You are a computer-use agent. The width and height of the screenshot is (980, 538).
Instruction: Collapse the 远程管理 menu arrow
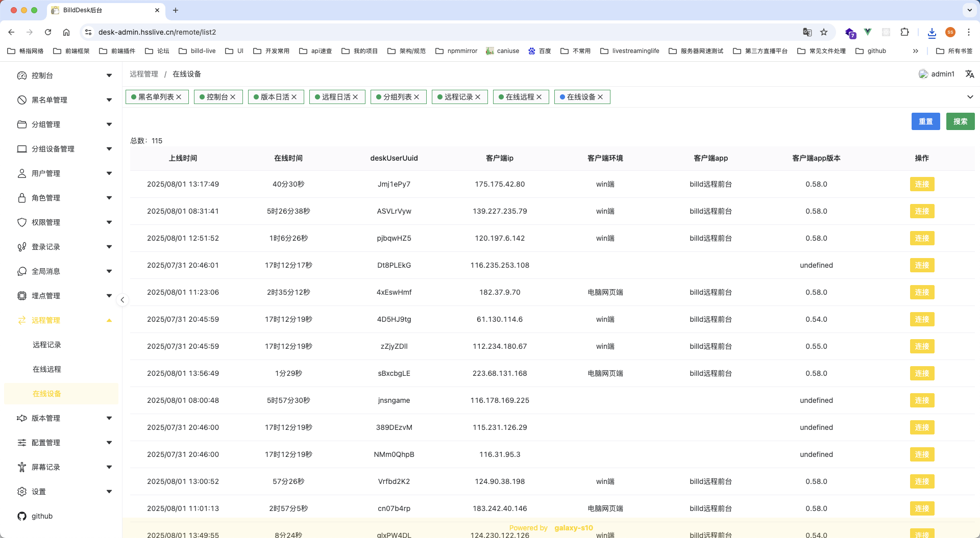tap(109, 320)
